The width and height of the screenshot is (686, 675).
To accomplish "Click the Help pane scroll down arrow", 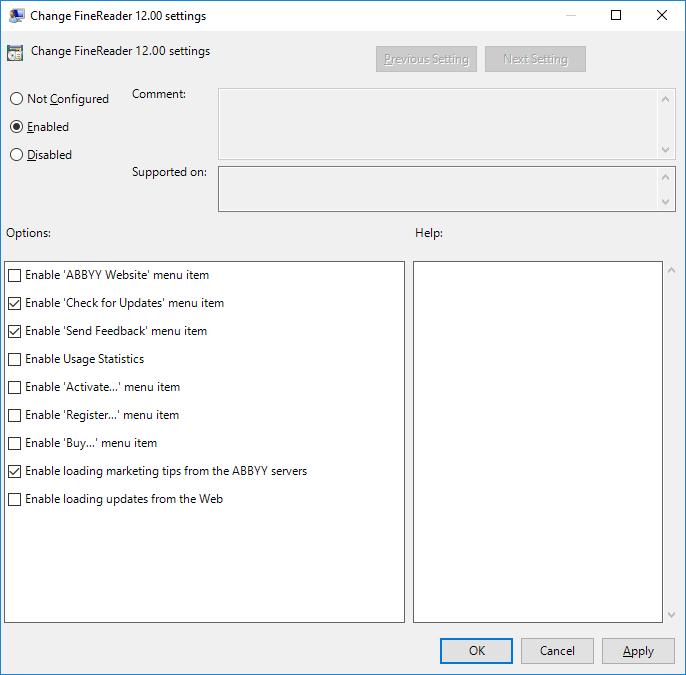I will [672, 615].
